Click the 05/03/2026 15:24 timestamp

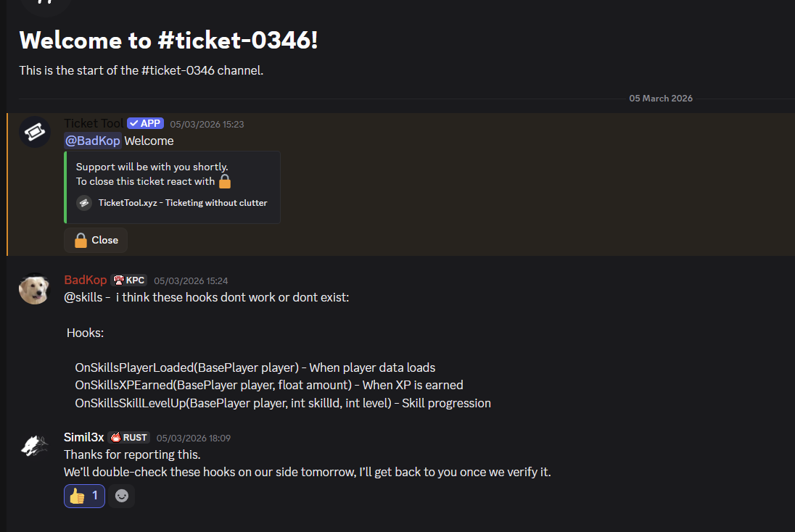191,280
